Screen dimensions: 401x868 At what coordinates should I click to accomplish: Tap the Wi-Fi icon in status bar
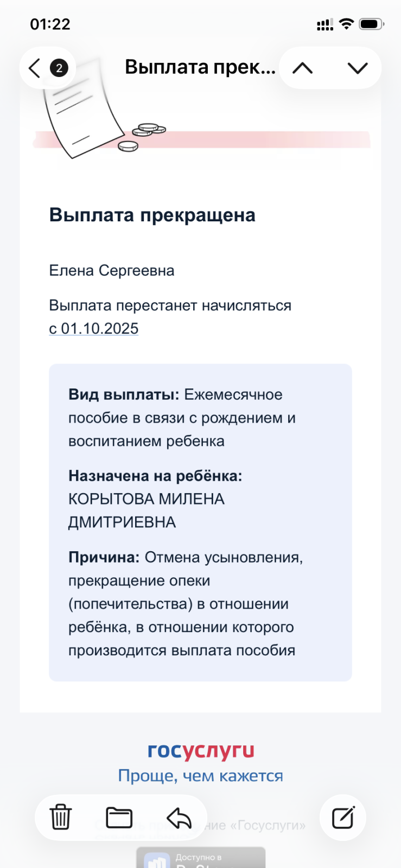point(346,24)
